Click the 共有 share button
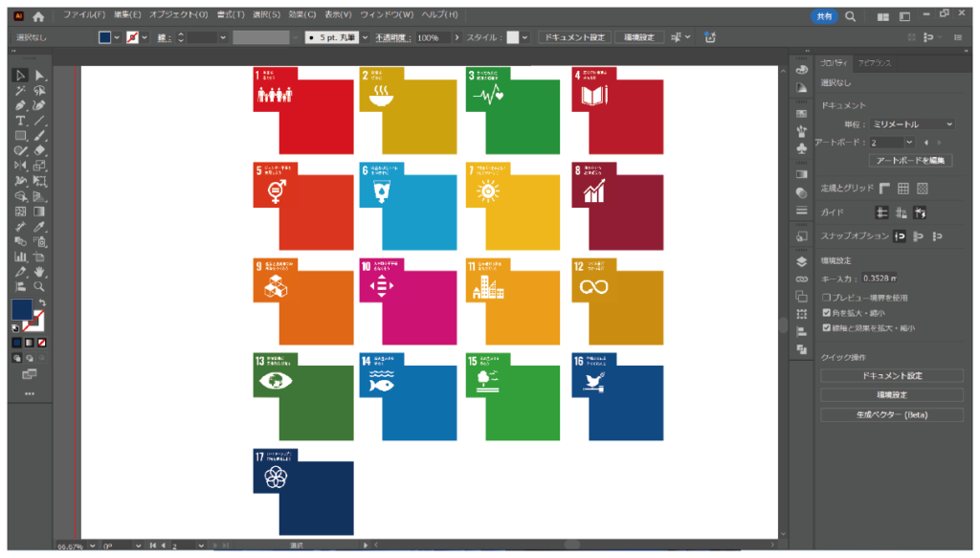This screenshot has width=980, height=558. (x=824, y=17)
